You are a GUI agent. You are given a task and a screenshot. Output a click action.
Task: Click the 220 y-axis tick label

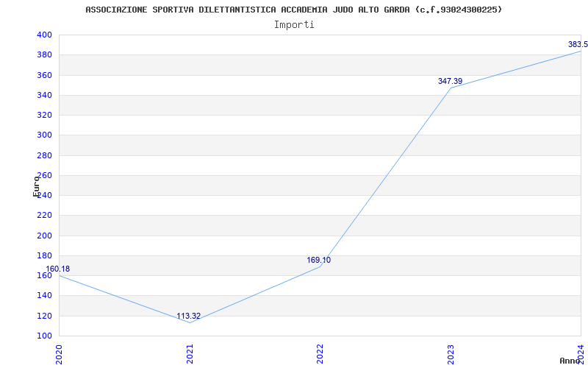[44, 216]
